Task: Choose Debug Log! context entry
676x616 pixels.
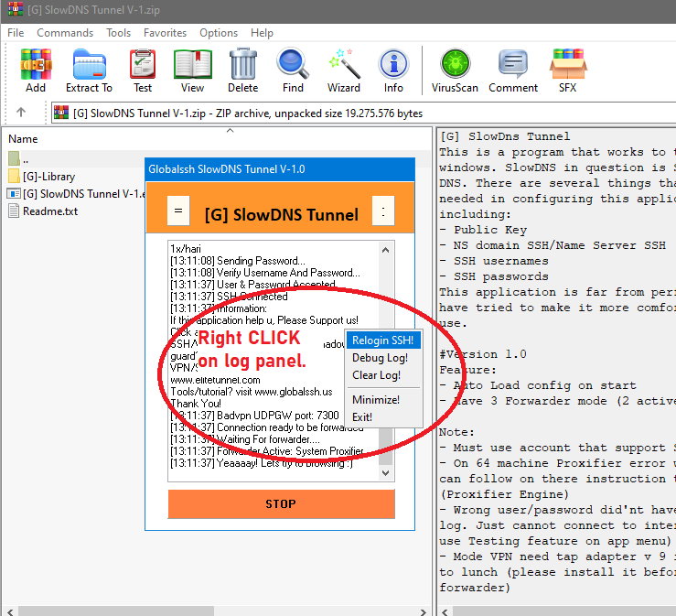Action: 383,358
